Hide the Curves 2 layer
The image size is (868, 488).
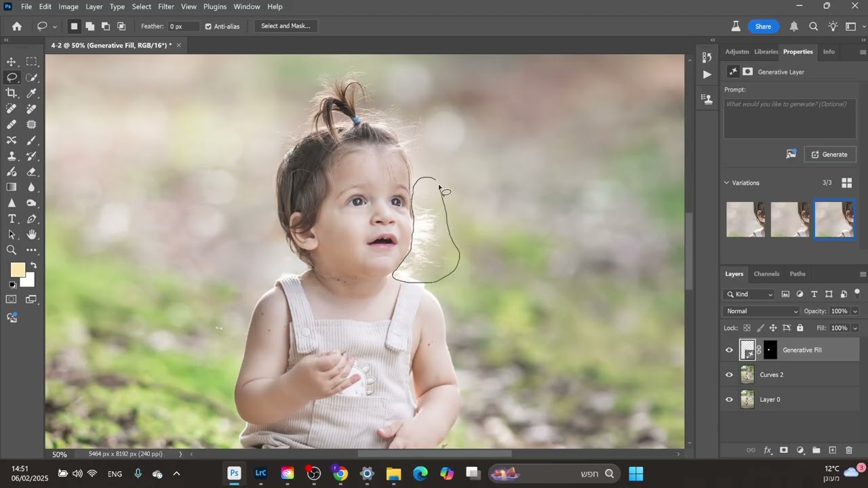(x=729, y=375)
